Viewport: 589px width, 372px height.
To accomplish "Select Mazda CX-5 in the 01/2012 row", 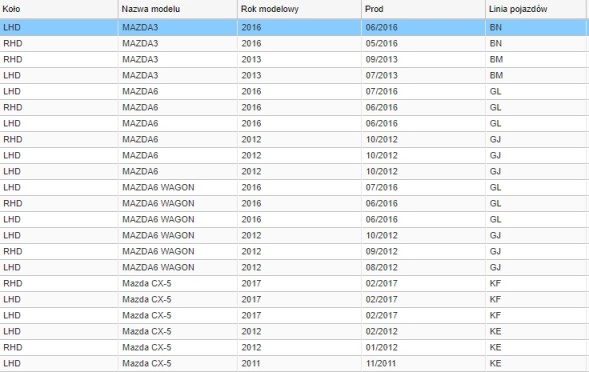I will 146,348.
